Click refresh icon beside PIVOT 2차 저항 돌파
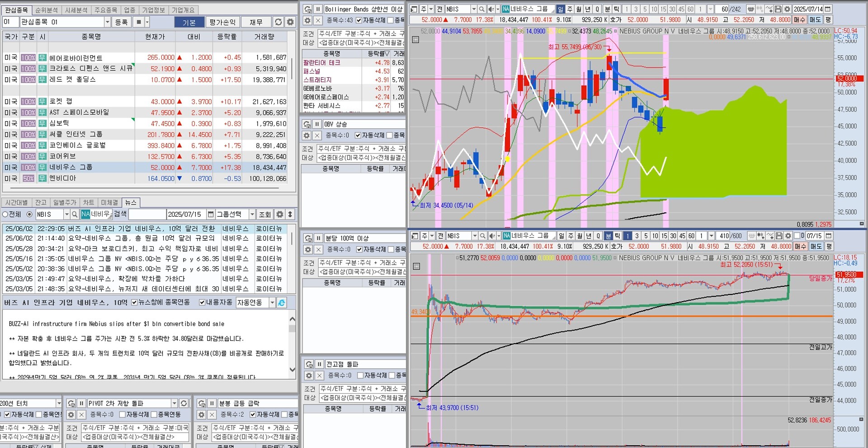The image size is (868, 448). coord(184,403)
